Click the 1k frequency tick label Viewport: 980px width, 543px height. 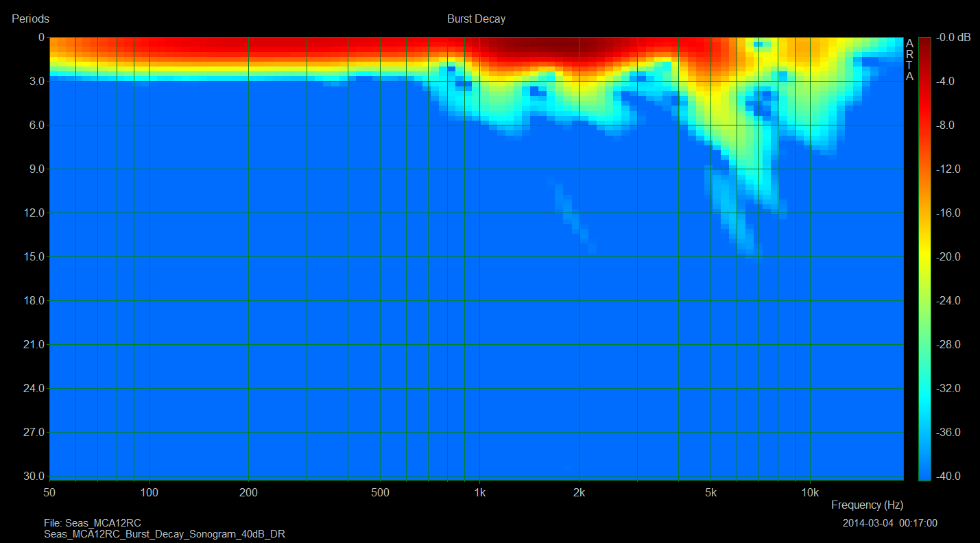(479, 492)
